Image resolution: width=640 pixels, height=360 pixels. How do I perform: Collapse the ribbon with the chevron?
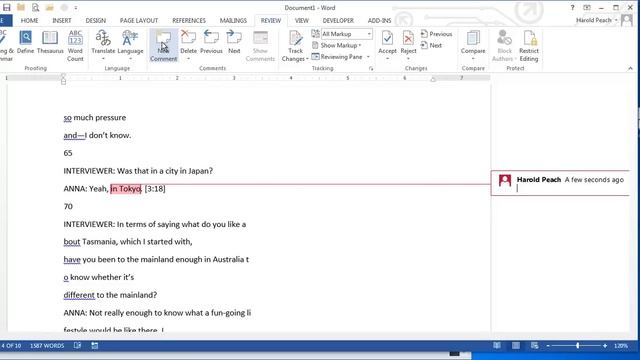pos(630,68)
